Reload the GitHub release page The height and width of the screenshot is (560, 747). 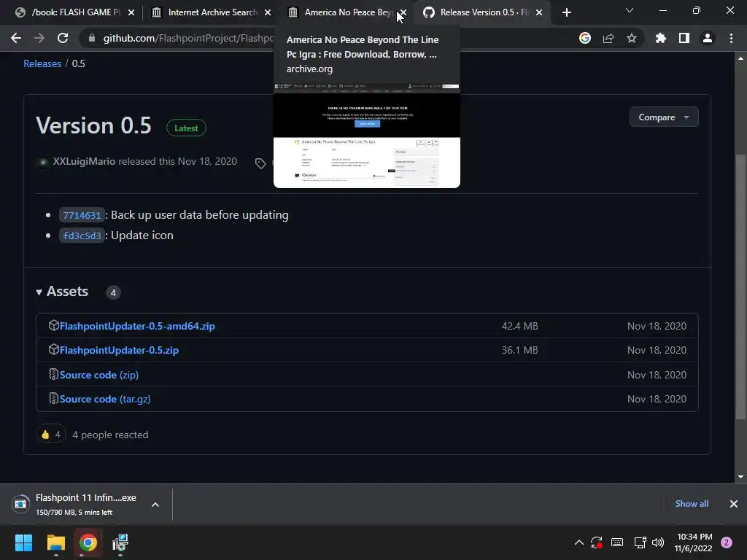pos(63,38)
